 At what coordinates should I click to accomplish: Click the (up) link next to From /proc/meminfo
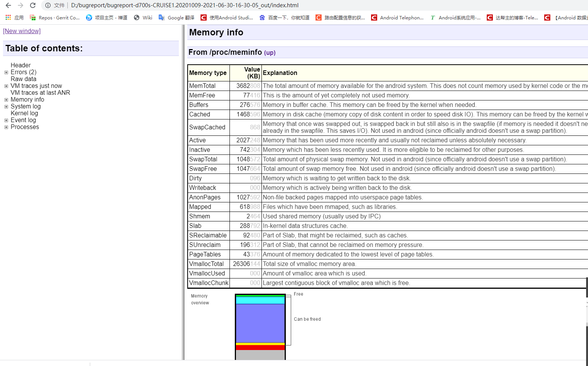point(269,53)
